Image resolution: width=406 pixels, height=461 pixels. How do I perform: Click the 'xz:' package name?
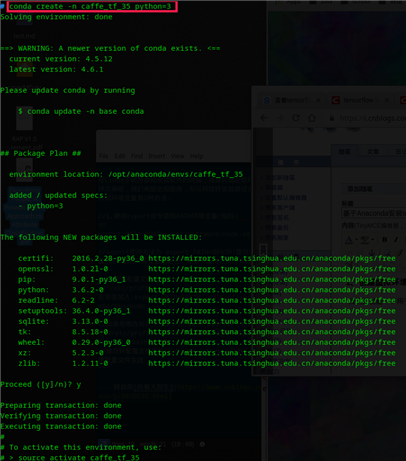pyautogui.click(x=24, y=353)
